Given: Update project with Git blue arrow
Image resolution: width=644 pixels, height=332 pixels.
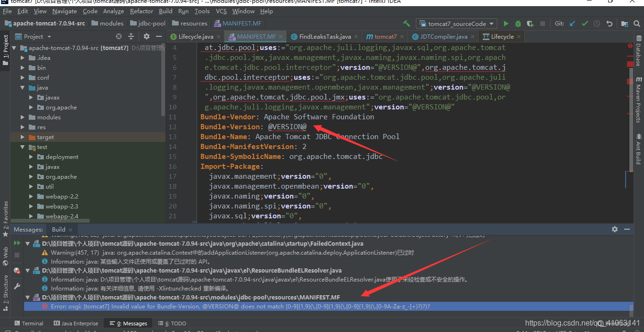Looking at the screenshot, I should pos(572,24).
